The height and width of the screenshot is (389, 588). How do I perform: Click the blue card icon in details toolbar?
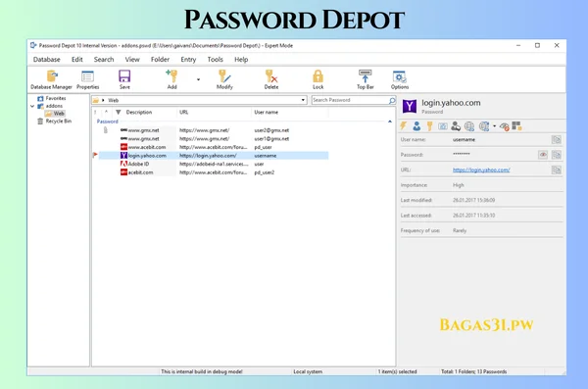pos(443,126)
